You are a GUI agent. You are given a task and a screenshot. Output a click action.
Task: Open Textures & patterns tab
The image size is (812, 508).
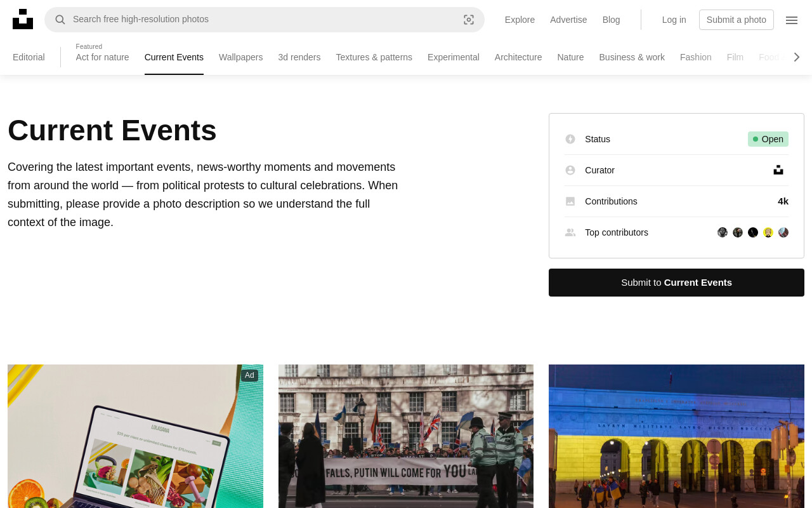(x=374, y=57)
